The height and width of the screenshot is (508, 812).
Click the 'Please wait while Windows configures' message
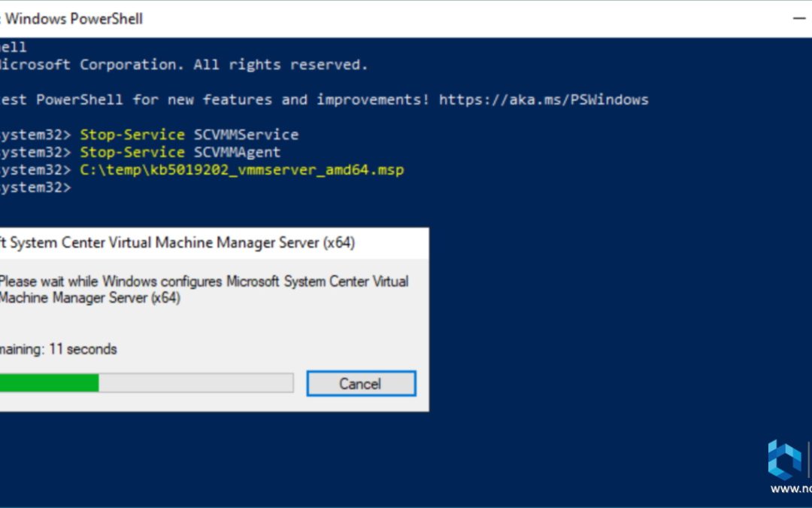204,289
